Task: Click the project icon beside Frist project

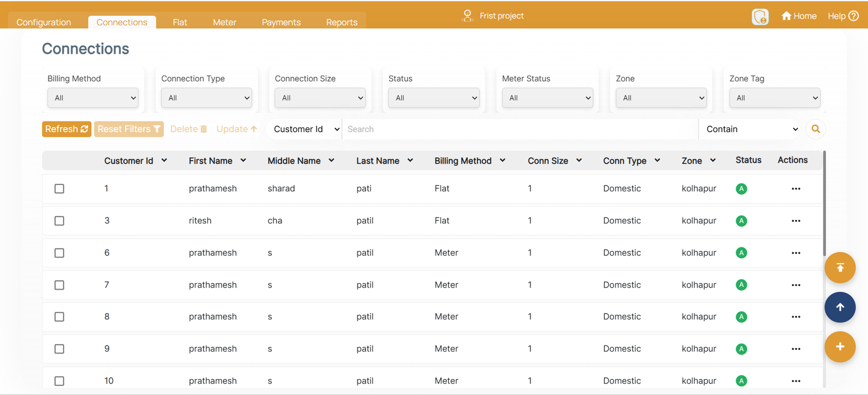Action: 467,16
